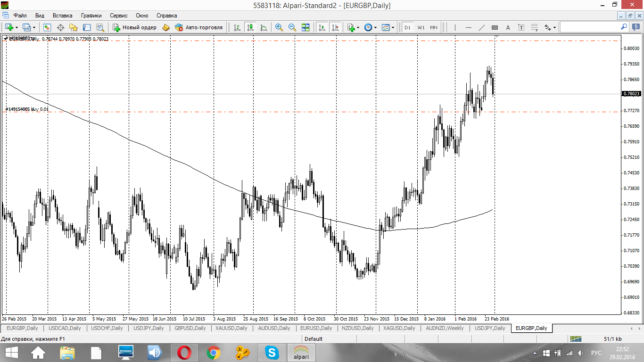
Task: Start search with the magnifier icon
Action: tap(624, 27)
